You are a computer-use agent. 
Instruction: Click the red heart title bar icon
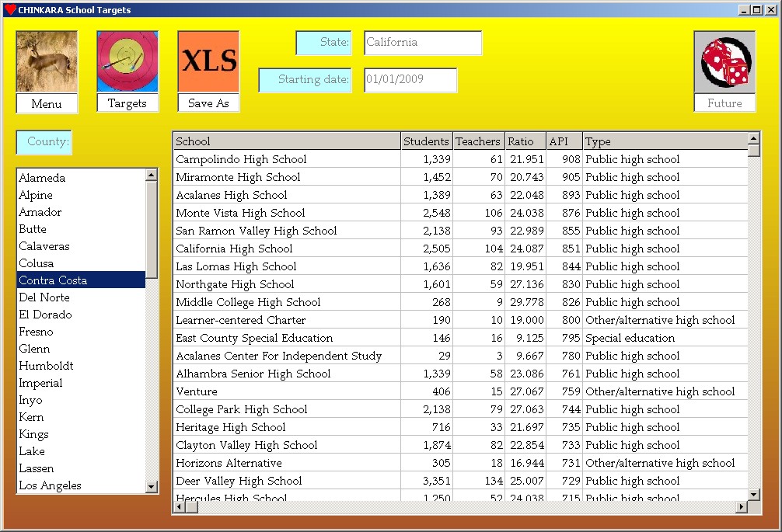(10, 10)
